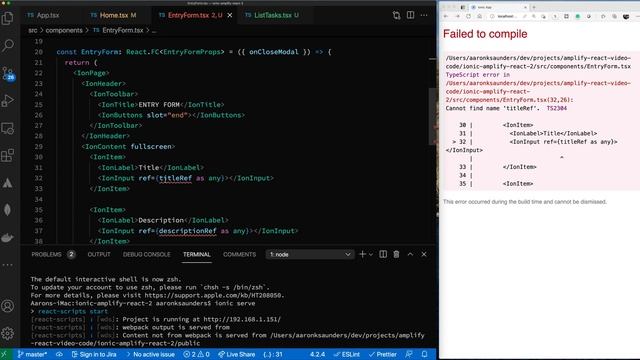Image resolution: width=640 pixels, height=360 pixels.
Task: Open the DEBUG CONSOLE panel tab
Action: (x=147, y=254)
